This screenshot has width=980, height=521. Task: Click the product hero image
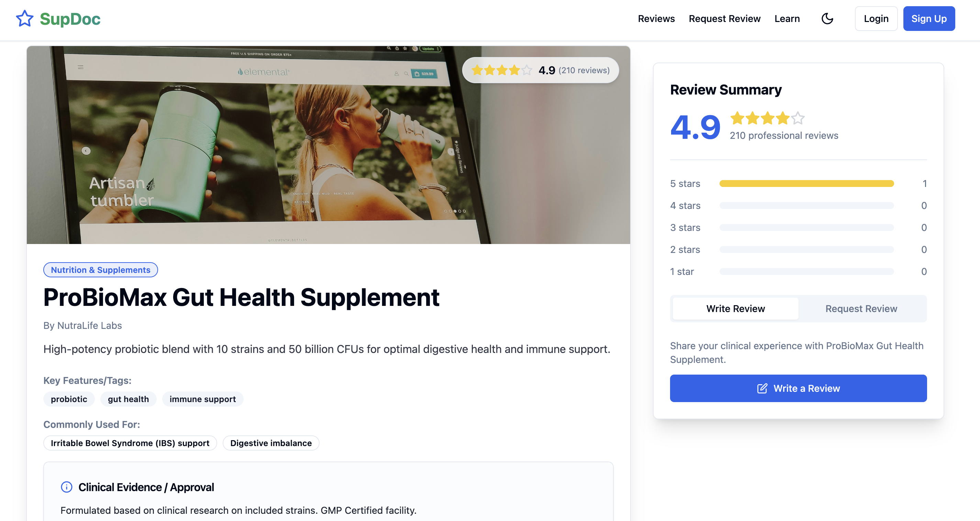click(x=328, y=145)
